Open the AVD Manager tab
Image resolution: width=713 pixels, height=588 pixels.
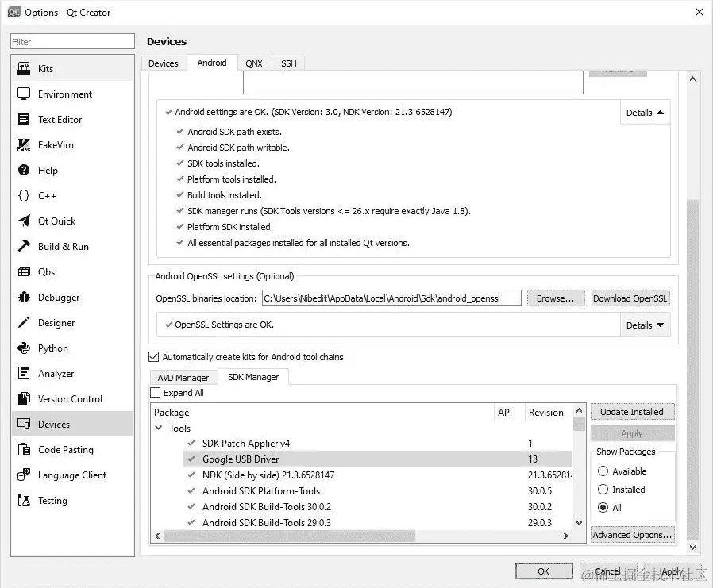tap(183, 378)
